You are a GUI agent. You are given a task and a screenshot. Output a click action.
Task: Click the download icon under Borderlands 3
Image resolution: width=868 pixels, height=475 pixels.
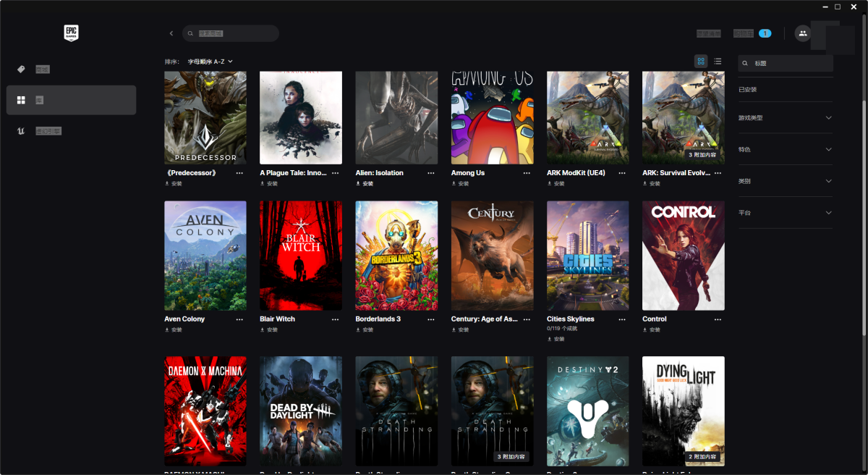358,330
